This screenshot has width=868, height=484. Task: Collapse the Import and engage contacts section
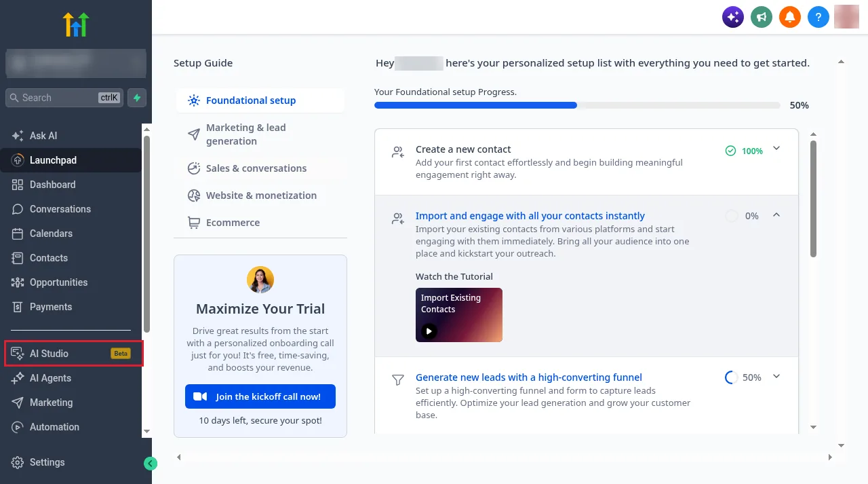(x=776, y=215)
